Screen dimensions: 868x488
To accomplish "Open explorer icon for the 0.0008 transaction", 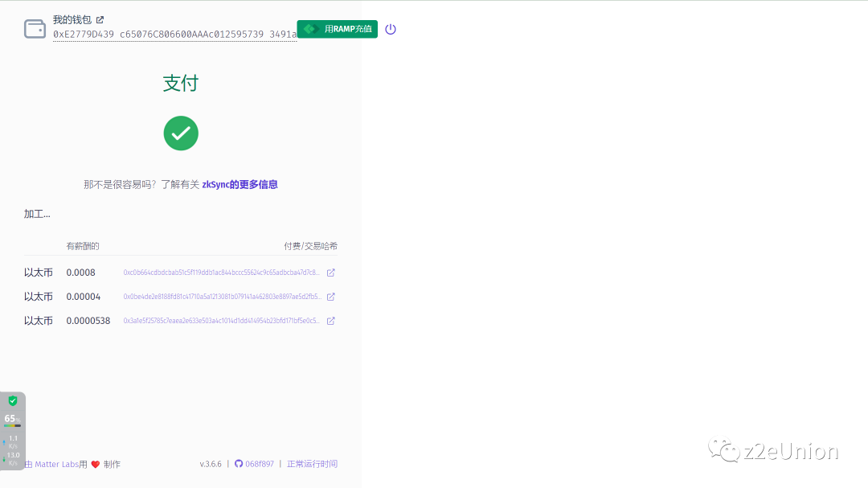I will point(330,273).
